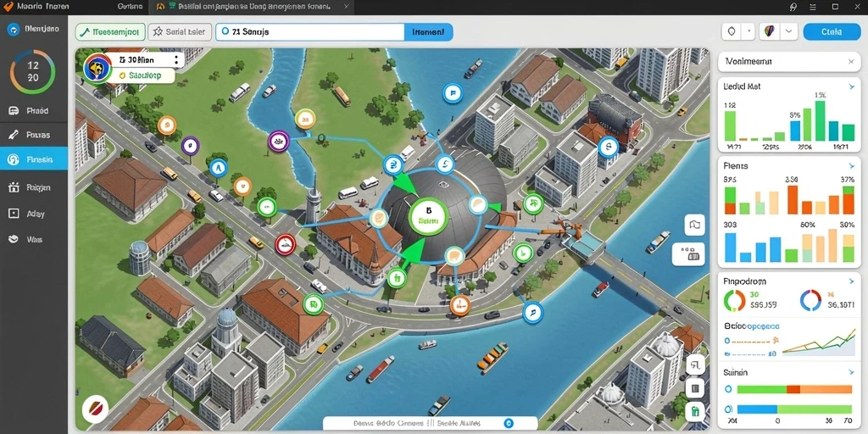Open the folded-map icon button on map
The width and height of the screenshot is (868, 434).
[695, 225]
